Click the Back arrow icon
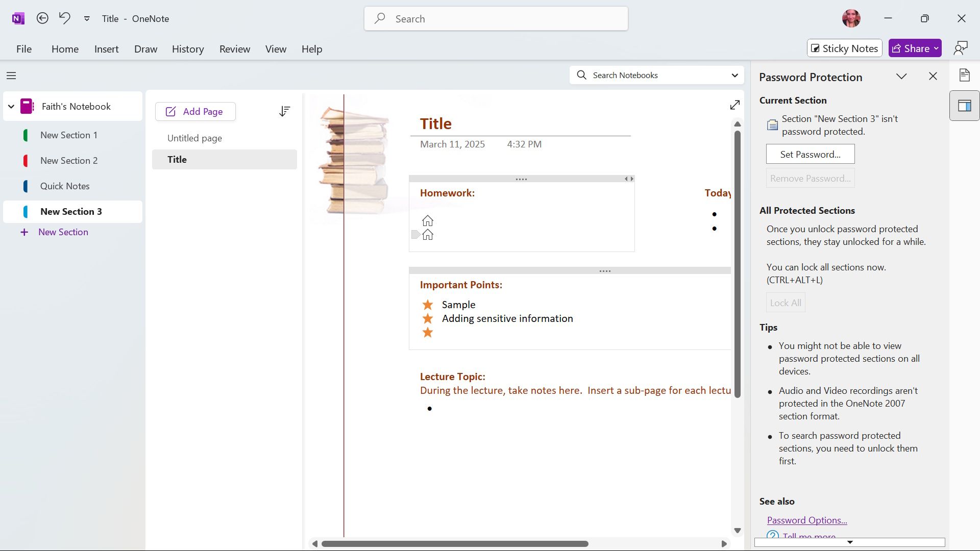 click(x=42, y=18)
